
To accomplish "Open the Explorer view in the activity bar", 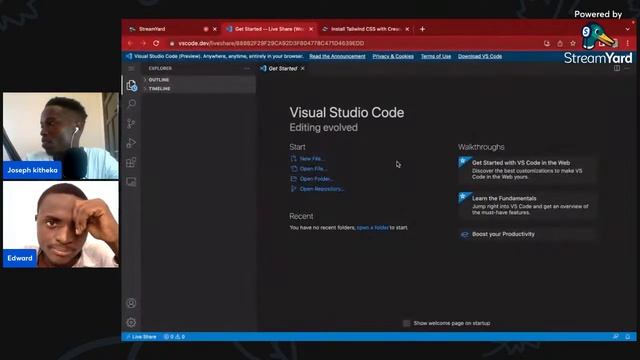I will (131, 85).
